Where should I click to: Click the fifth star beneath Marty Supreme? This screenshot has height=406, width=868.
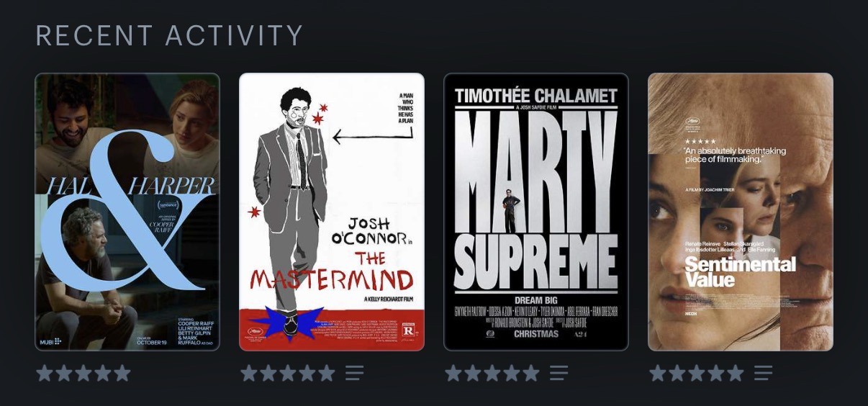[x=531, y=373]
